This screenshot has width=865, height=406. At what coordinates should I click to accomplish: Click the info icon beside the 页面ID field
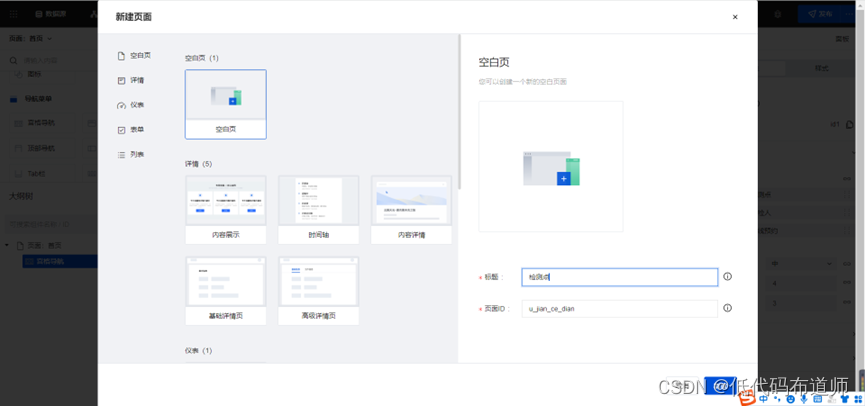[x=727, y=308]
